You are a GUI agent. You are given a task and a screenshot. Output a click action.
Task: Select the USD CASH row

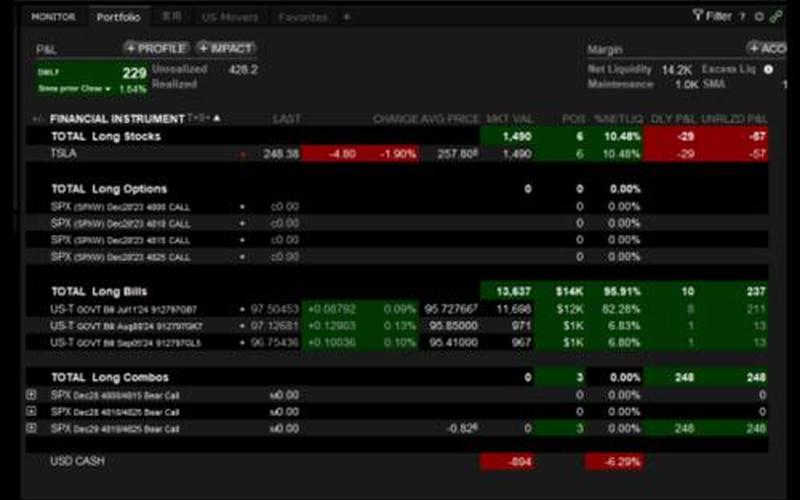77,461
